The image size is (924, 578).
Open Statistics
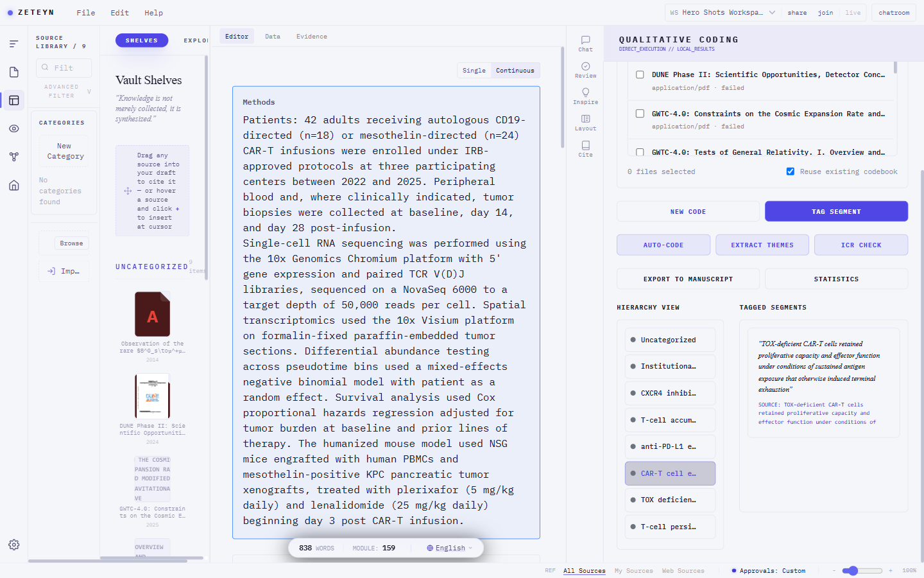coord(836,279)
